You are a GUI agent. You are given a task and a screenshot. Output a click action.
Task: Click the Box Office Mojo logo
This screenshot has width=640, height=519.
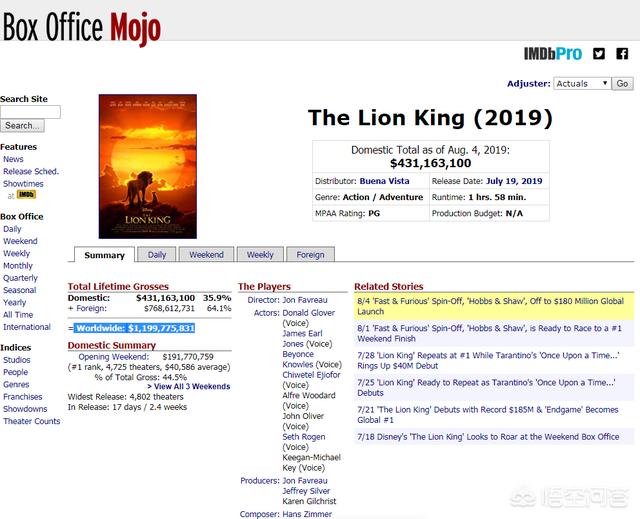(x=82, y=27)
